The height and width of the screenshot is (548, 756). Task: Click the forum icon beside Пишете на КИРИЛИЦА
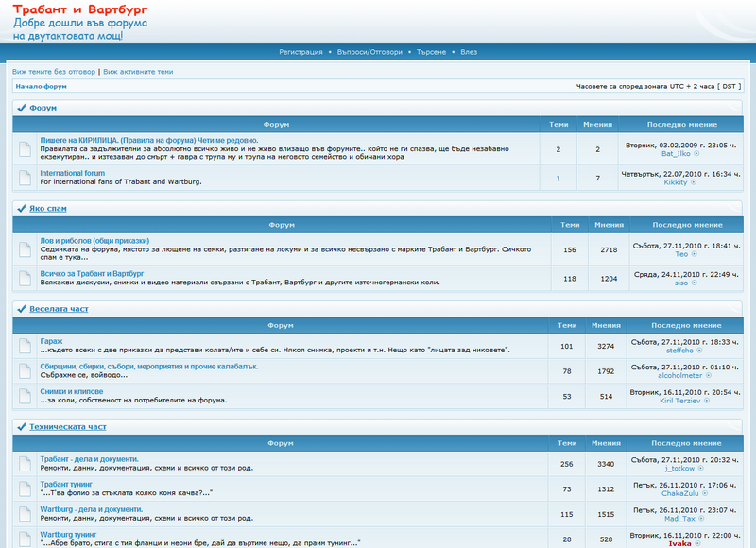(x=25, y=149)
